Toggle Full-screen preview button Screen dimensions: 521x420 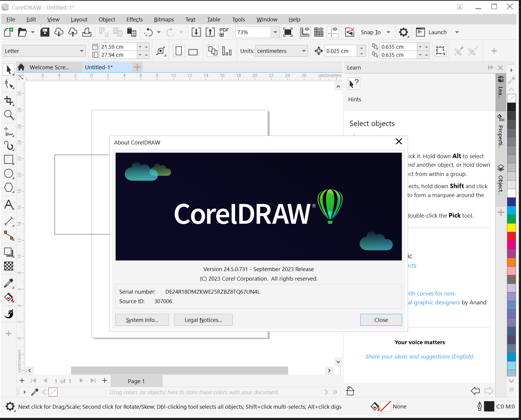coord(288,32)
